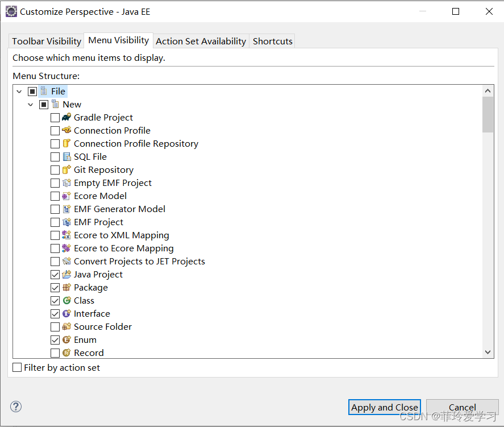Click the scrollbar up arrow
Image resolution: width=504 pixels, height=427 pixels.
pos(488,91)
